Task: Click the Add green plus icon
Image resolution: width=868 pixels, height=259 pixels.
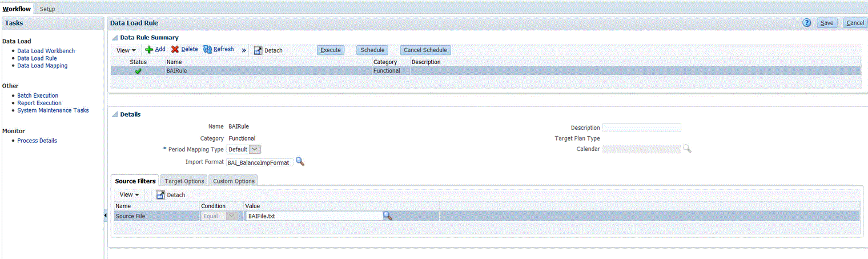Action: 149,50
